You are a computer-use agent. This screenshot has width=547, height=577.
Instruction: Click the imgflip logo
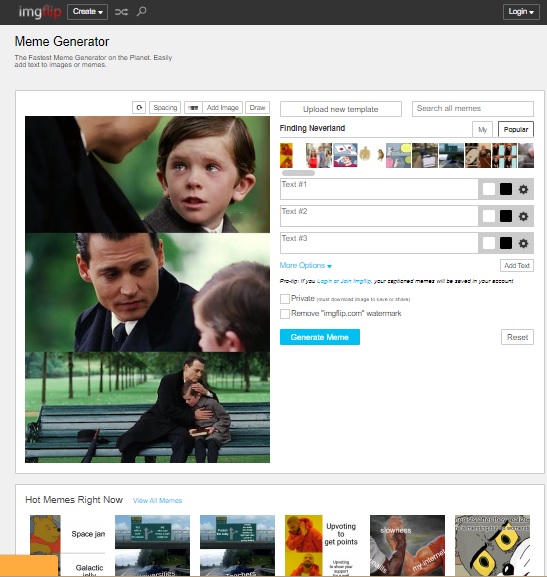coord(40,12)
